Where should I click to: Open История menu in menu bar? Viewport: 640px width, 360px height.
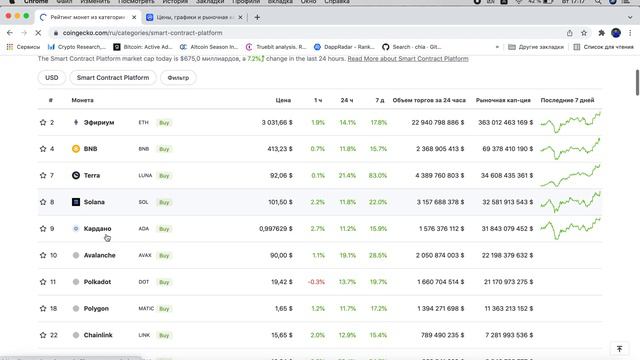pos(175,2)
